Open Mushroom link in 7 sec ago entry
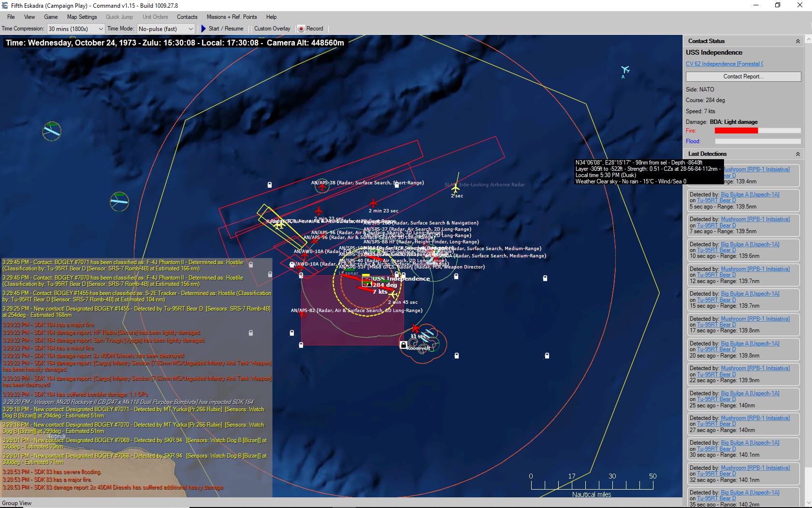This screenshot has width=812, height=508. click(x=755, y=219)
